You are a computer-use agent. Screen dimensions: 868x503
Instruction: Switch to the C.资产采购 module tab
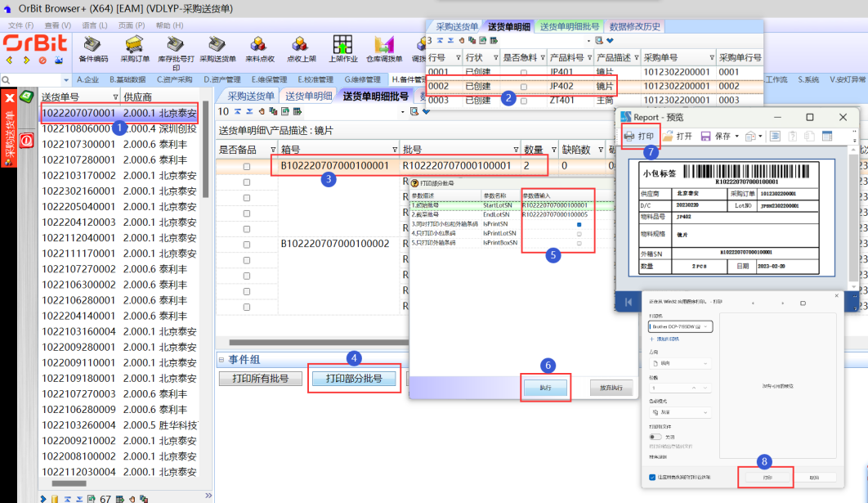point(174,80)
